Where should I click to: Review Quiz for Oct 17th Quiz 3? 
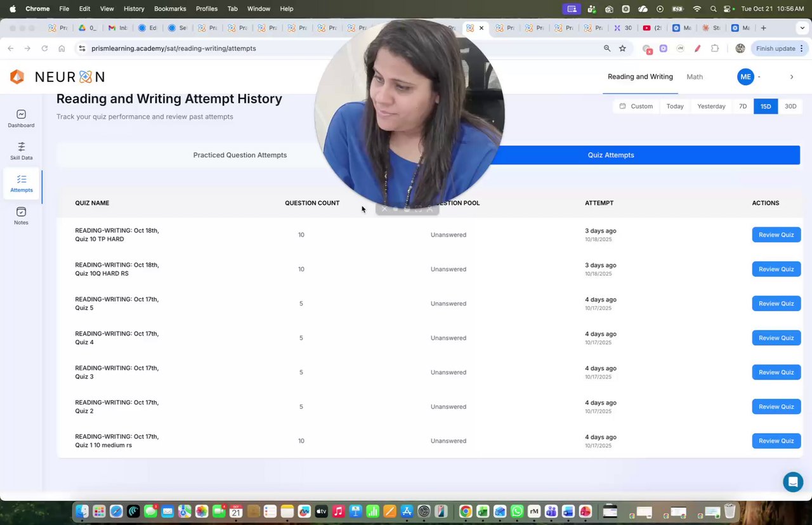tap(776, 372)
